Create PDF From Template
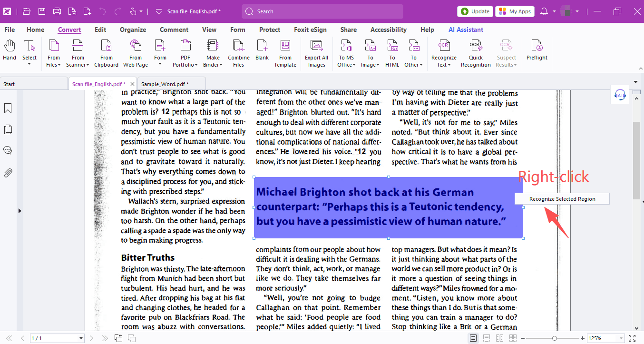The height and width of the screenshot is (344, 644). click(x=285, y=53)
